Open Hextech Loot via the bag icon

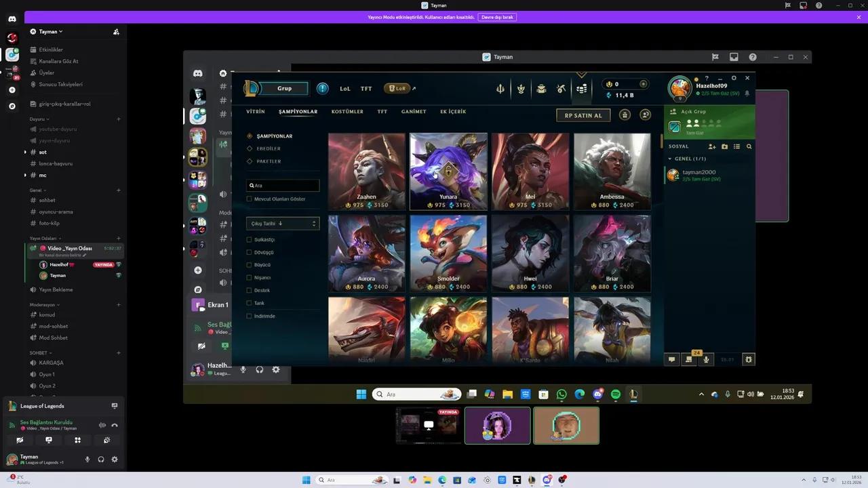pos(541,88)
